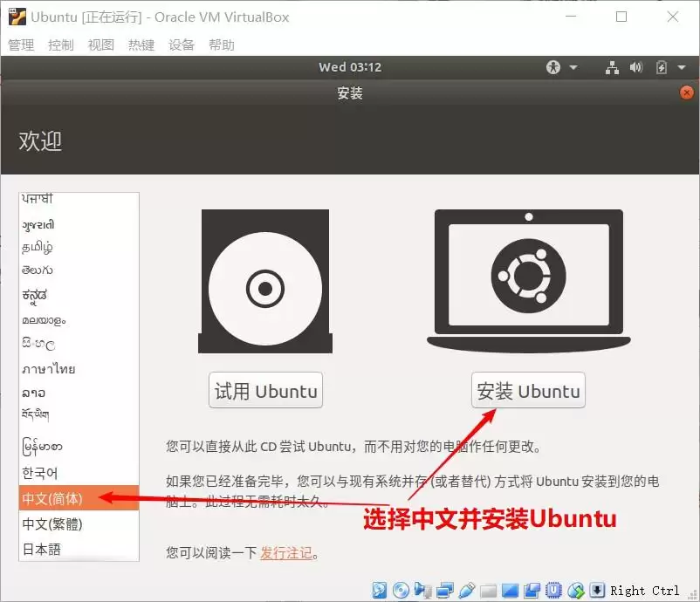
Task: Select 한국어 in the language list
Action: click(39, 473)
